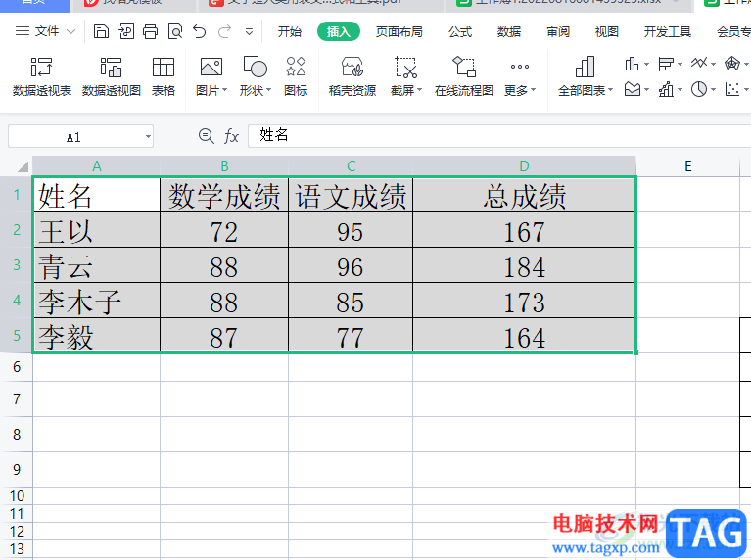Click the cell with name 王以
The image size is (751, 560).
tap(96, 230)
